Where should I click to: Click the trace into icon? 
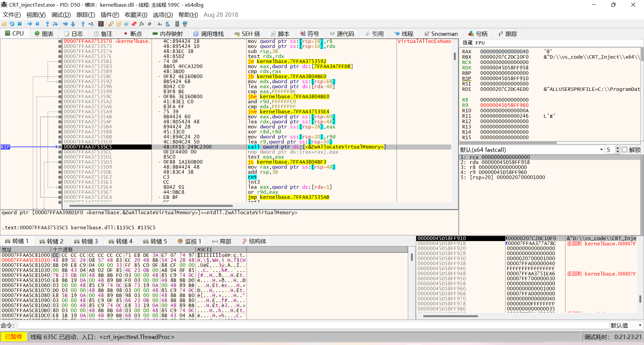click(x=65, y=24)
